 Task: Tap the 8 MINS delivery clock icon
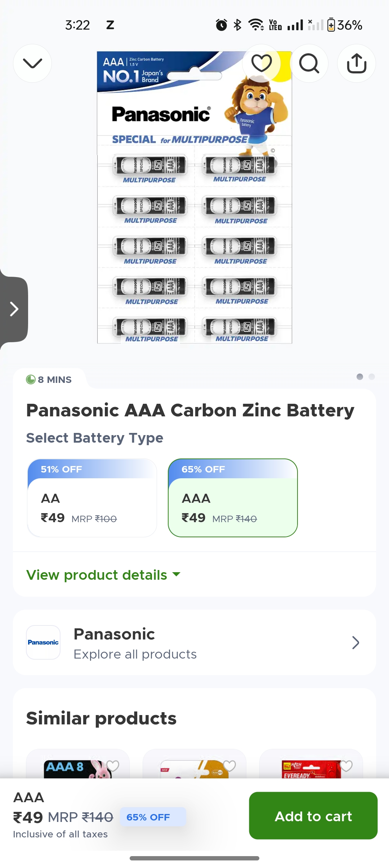(31, 379)
